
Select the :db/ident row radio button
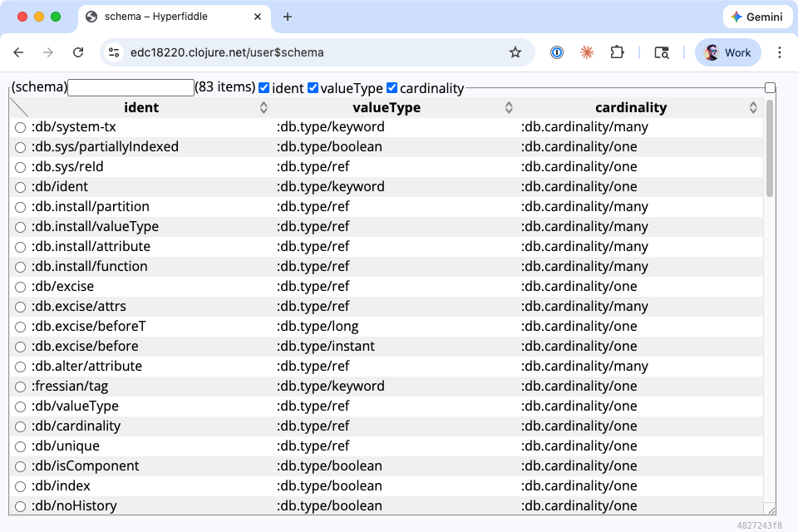point(20,186)
